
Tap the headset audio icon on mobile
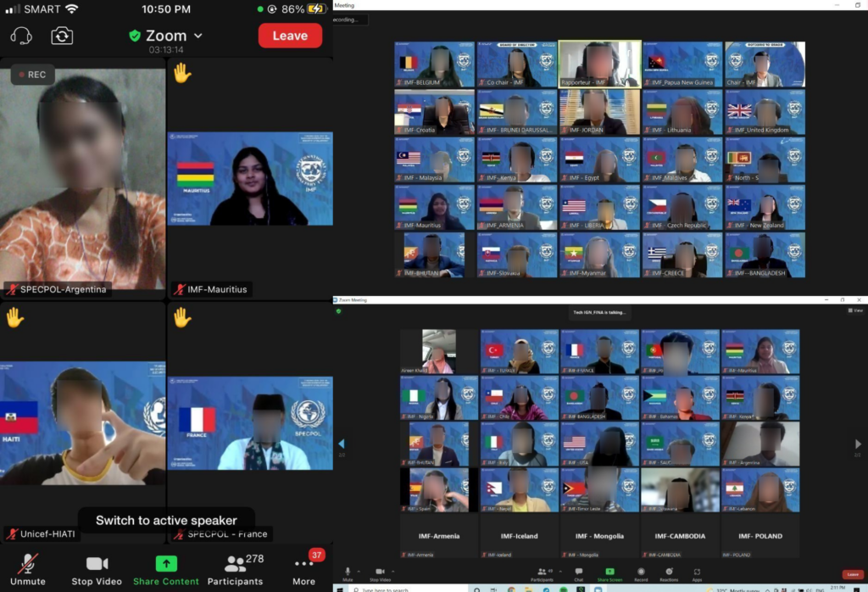(x=21, y=36)
